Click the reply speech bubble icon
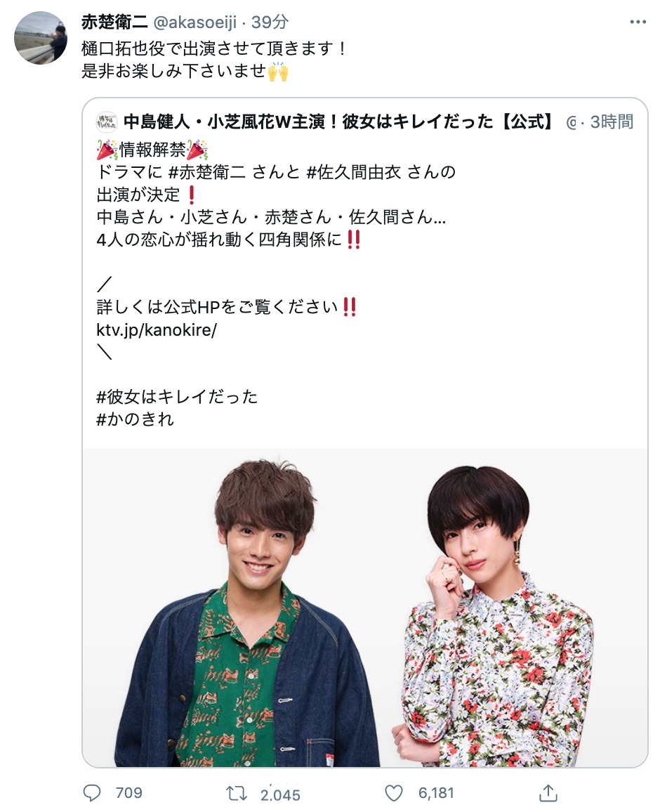 tap(91, 793)
